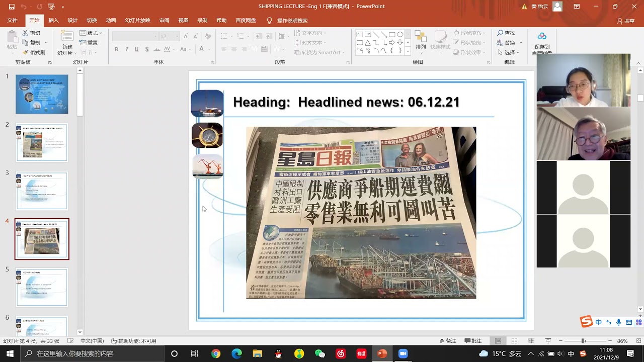Click the Format Painter (格式刷) icon
The image size is (644, 362).
point(26,52)
